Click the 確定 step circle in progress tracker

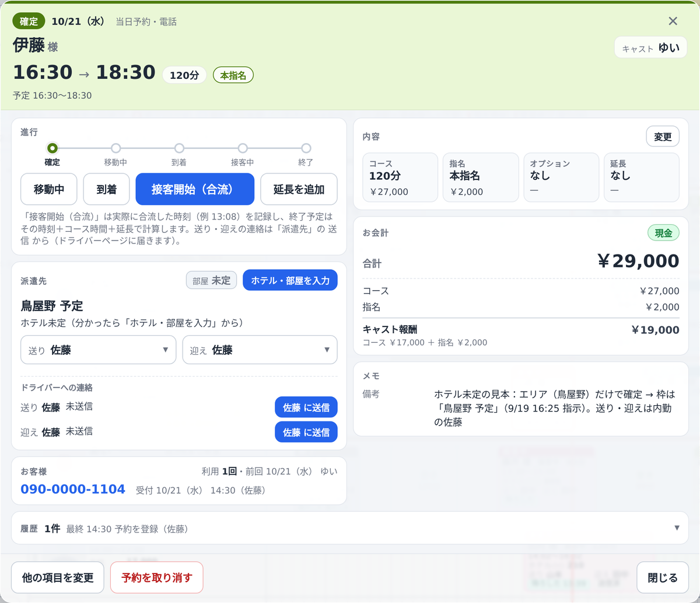pyautogui.click(x=52, y=148)
